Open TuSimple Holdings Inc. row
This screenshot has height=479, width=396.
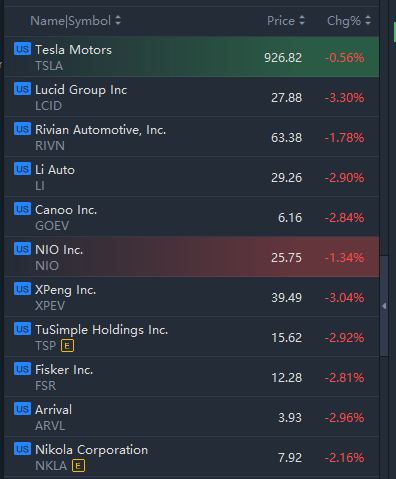click(192, 337)
